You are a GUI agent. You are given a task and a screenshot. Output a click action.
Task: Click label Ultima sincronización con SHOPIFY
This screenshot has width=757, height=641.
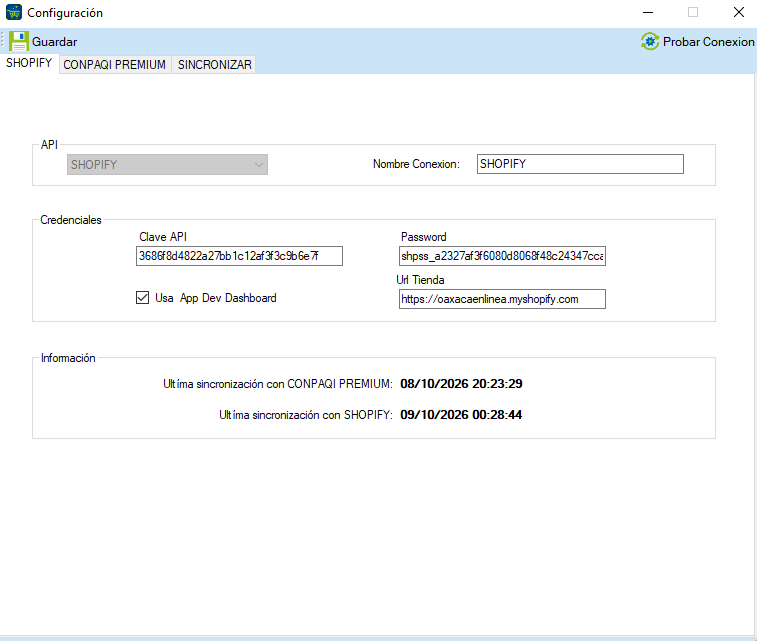click(x=306, y=415)
